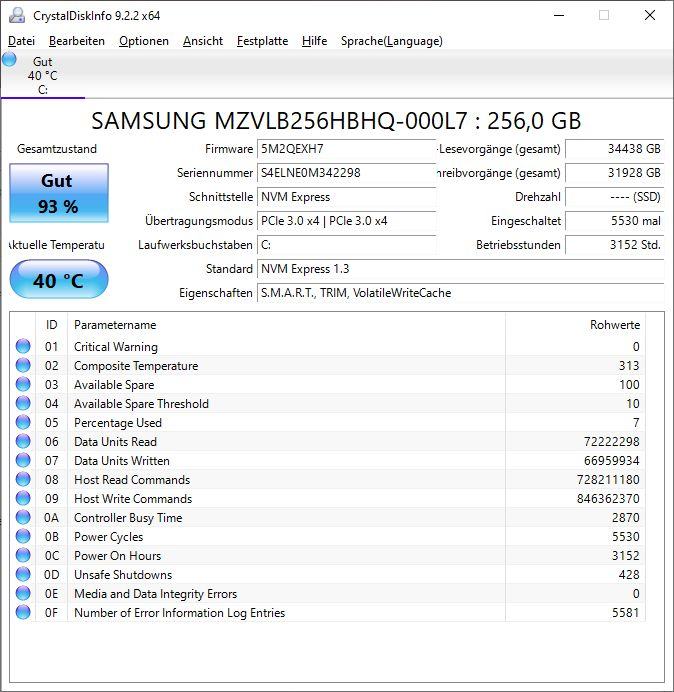Click the drive title SAMSUNG MZVLB256HBHQ-000L7
The image size is (674, 692).
(279, 121)
